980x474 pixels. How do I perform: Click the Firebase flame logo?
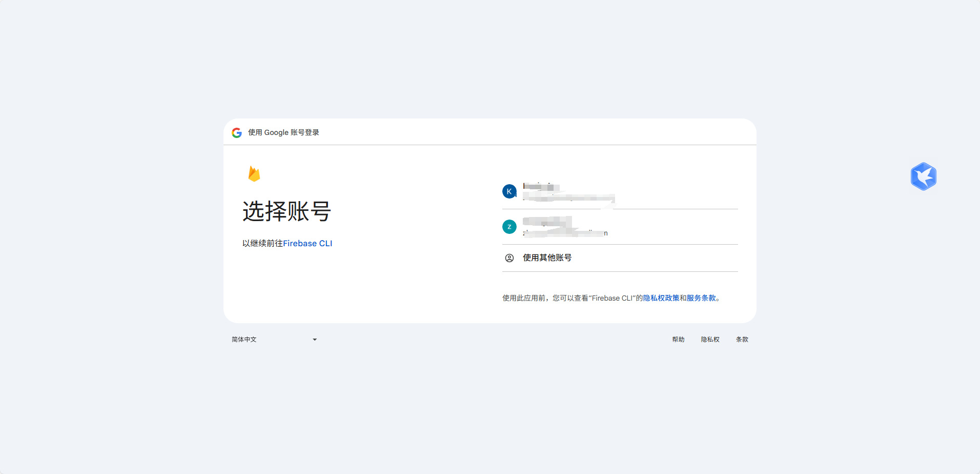click(x=254, y=174)
